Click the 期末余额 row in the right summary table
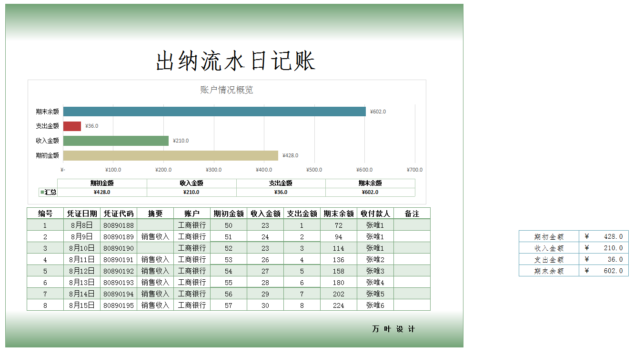The width and height of the screenshot is (644, 356). point(549,270)
